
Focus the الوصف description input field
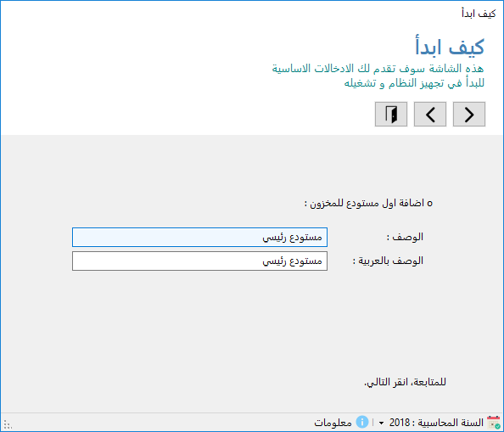click(x=199, y=237)
